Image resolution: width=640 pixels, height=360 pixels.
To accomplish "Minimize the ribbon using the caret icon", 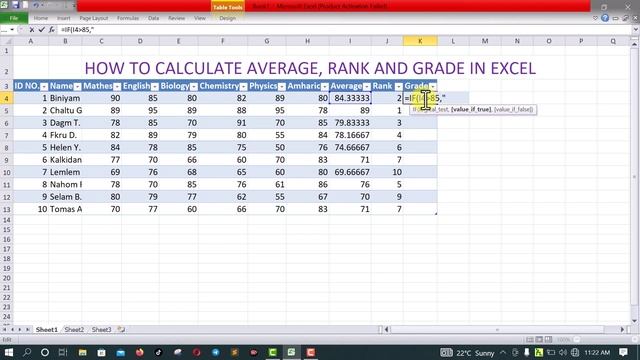I will (x=595, y=18).
